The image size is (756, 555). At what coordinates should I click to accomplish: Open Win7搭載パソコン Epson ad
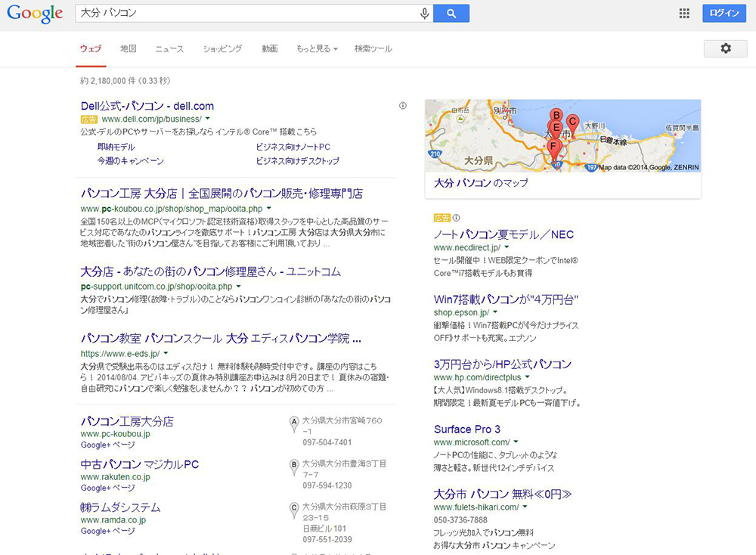coord(506,299)
